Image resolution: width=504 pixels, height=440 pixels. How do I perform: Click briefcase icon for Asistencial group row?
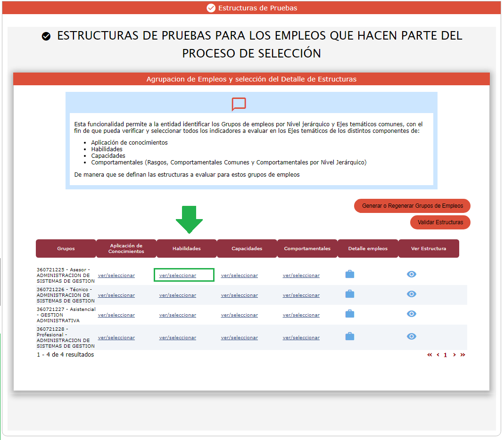point(349,314)
